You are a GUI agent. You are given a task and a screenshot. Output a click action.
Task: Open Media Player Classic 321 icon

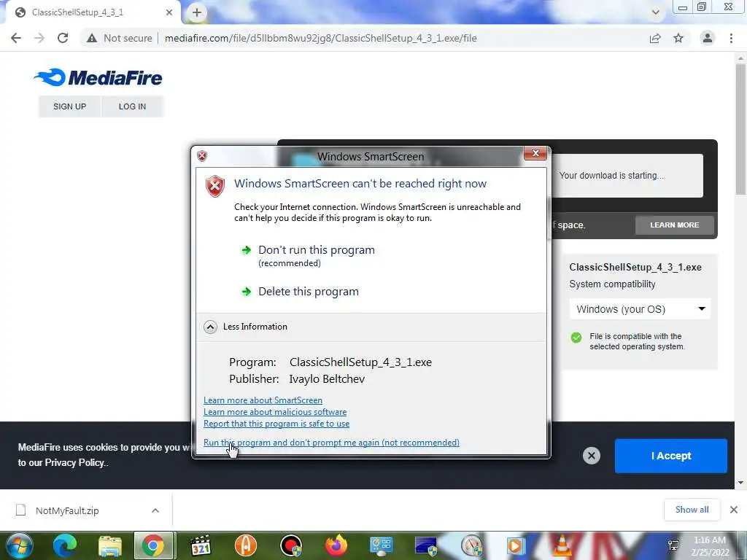pyautogui.click(x=201, y=545)
